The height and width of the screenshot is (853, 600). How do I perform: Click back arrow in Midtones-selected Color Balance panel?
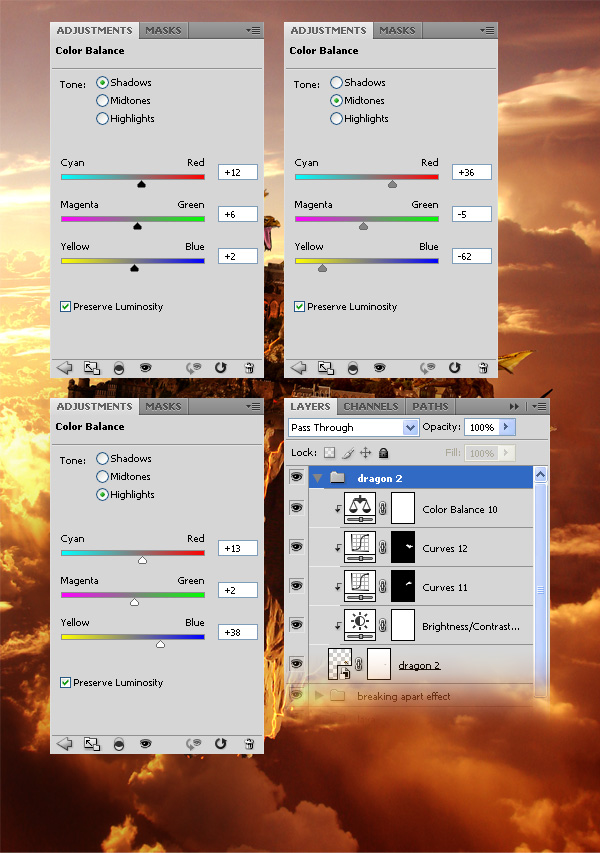pos(299,368)
